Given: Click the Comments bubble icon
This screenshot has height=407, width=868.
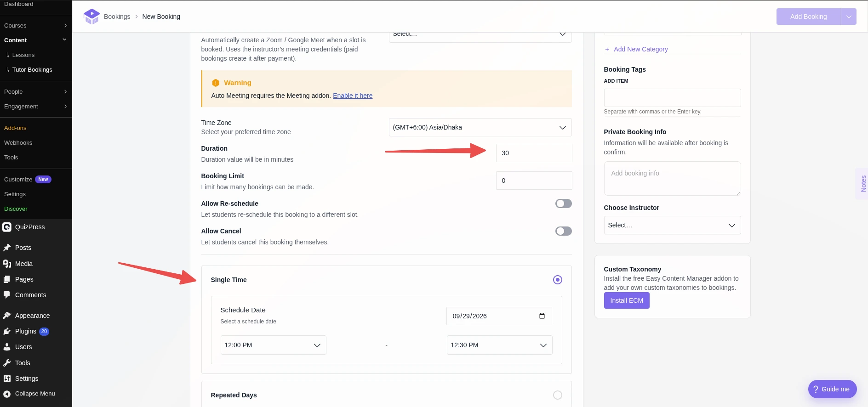Looking at the screenshot, I should [7, 295].
